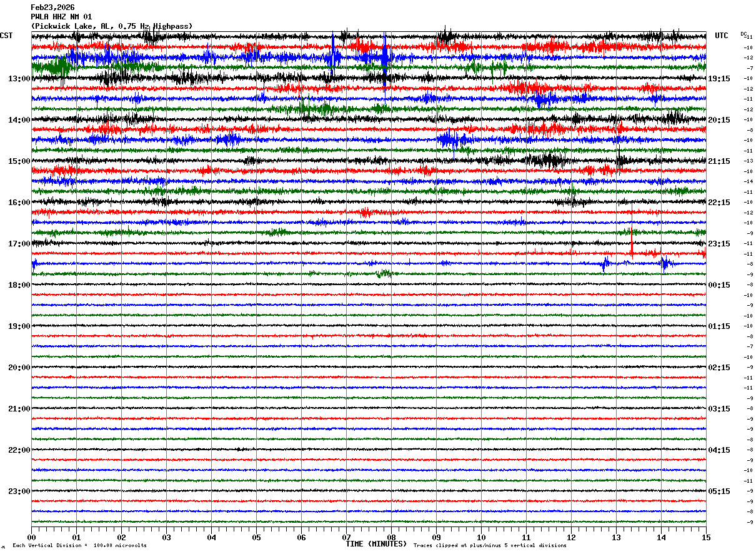Click minute tick label 13 on bottom axis
The image size is (756, 554).
pyautogui.click(x=616, y=537)
